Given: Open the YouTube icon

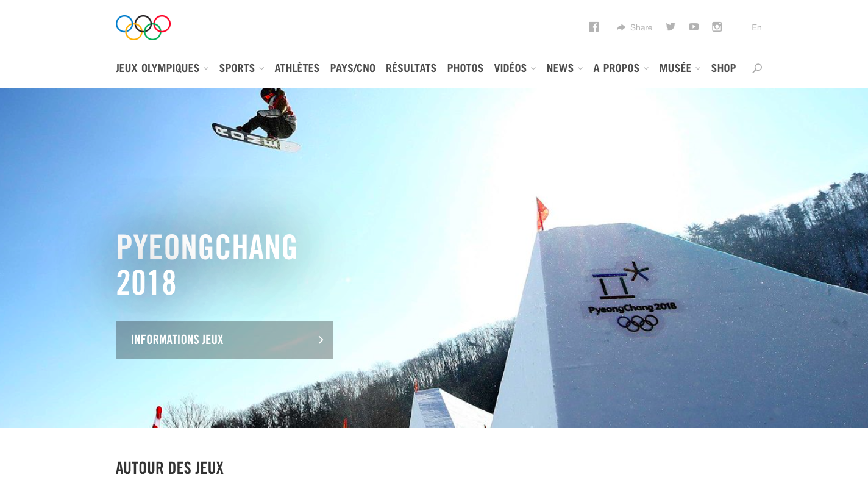Looking at the screenshot, I should [x=694, y=27].
